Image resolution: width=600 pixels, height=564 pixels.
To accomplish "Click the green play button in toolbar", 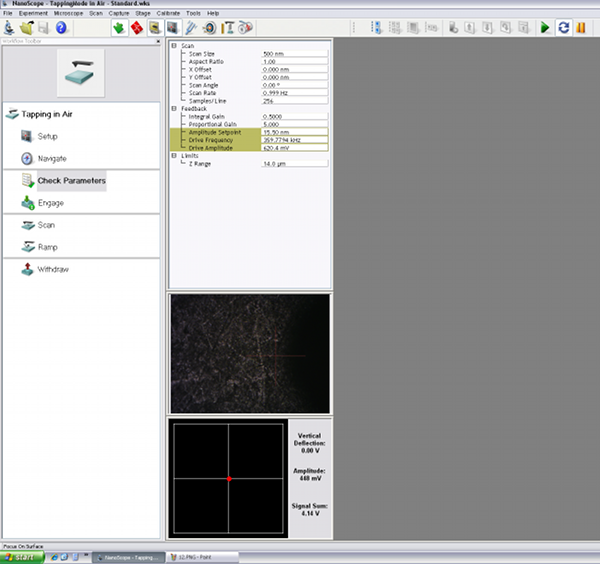I will point(545,28).
